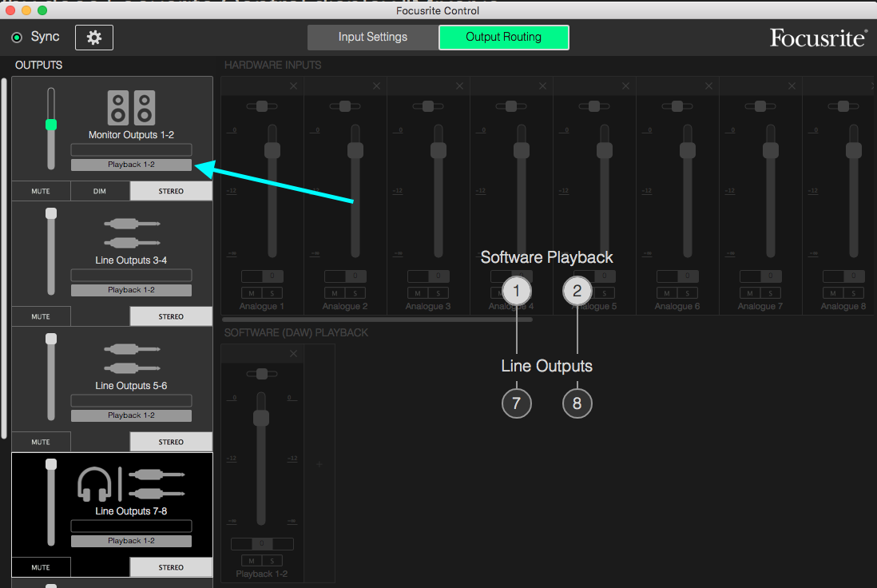Open the settings gear next to Sync
The image size is (877, 588).
pos(93,37)
